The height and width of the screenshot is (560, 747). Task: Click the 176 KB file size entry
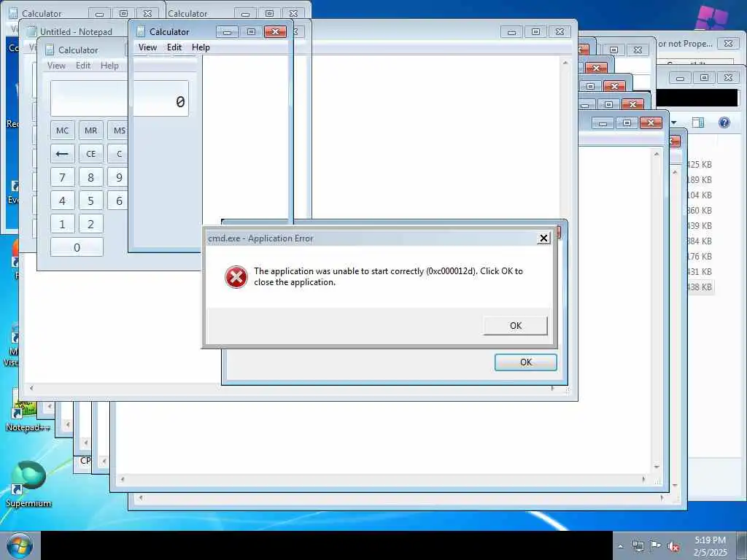coord(700,256)
